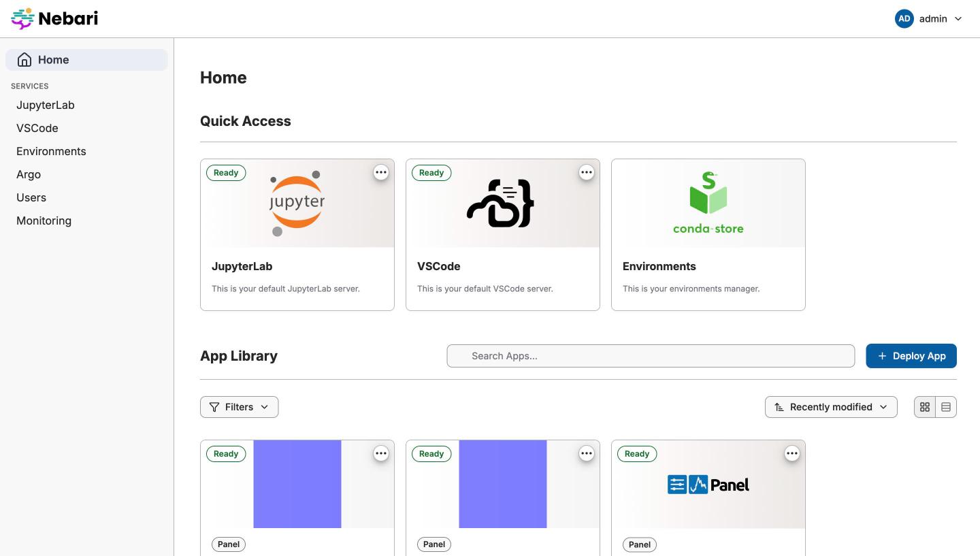
Task: Open Monitoring in the sidebar
Action: pos(44,220)
